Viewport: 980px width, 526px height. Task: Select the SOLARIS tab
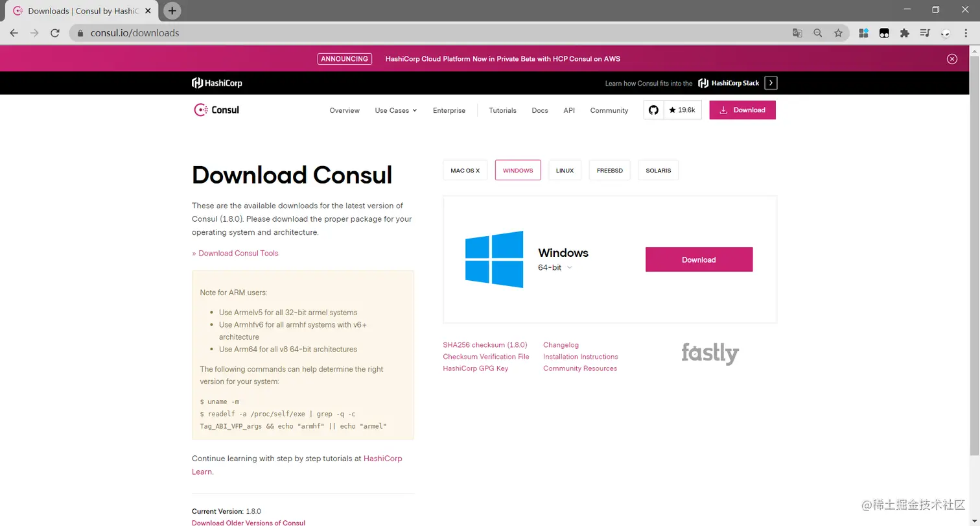coord(659,171)
